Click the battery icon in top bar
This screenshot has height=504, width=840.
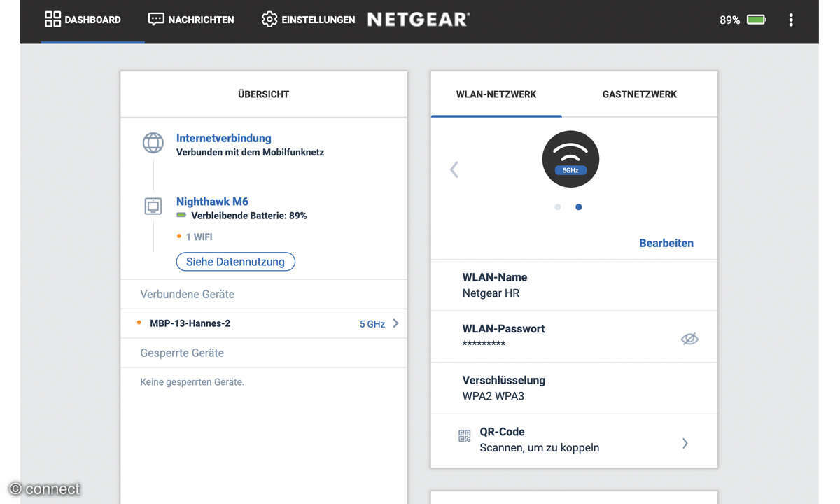[x=757, y=20]
